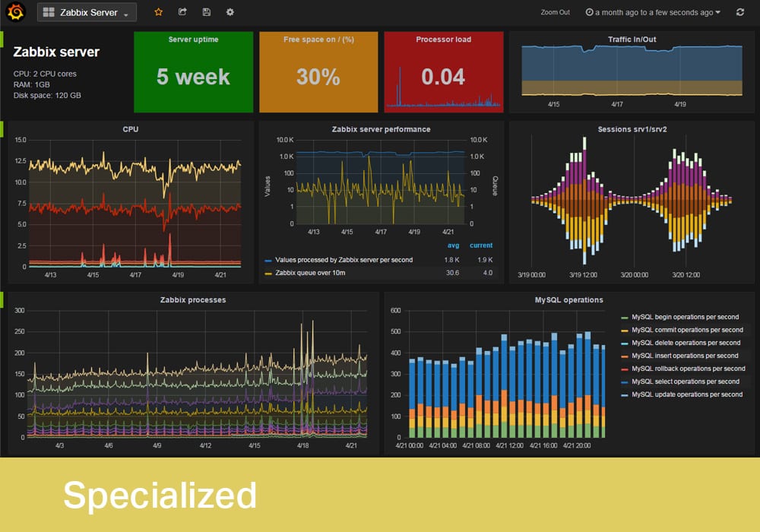Screen dimensions: 760x532
Task: Open the Free space on / (%) panel title
Action: click(x=318, y=40)
